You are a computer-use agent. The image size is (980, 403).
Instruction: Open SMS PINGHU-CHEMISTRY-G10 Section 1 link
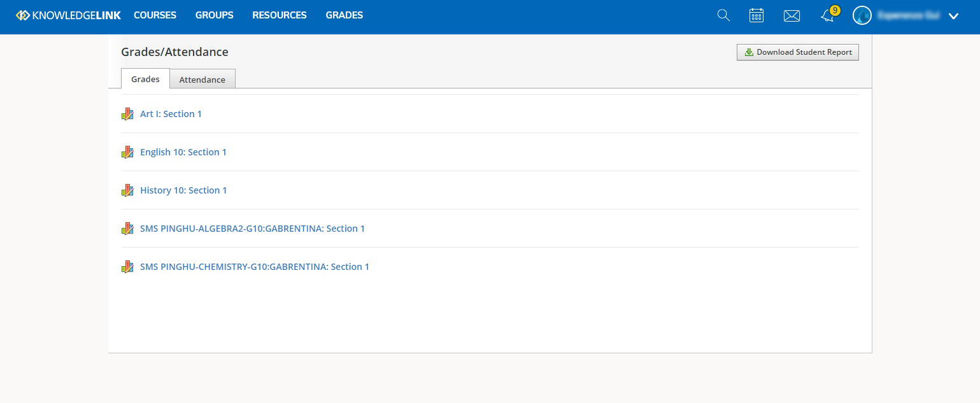tap(255, 267)
